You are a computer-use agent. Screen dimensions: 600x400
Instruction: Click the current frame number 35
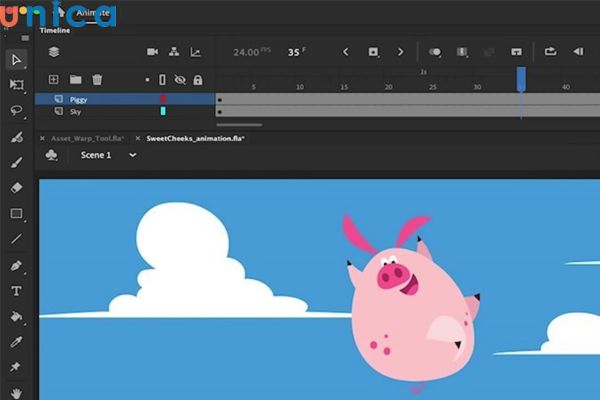click(x=293, y=52)
